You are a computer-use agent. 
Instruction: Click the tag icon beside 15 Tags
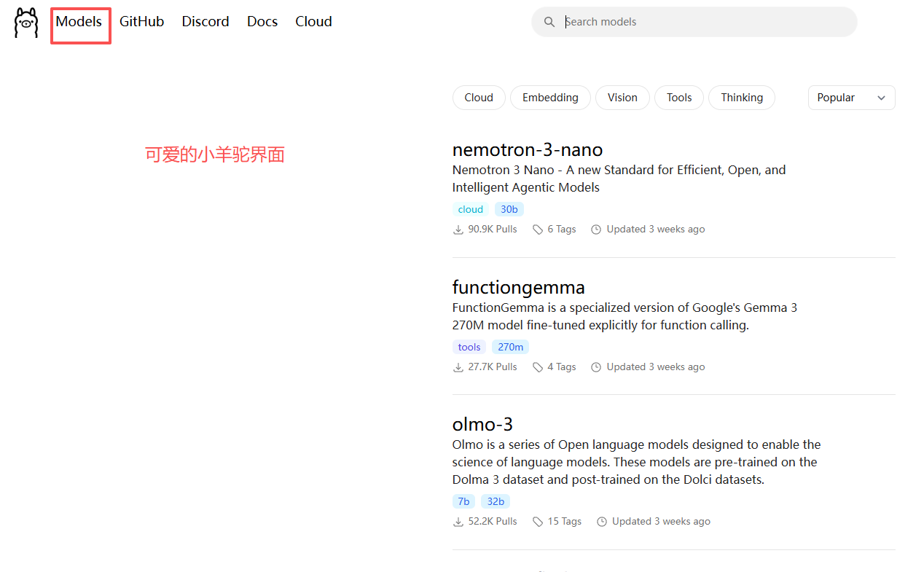pyautogui.click(x=538, y=522)
